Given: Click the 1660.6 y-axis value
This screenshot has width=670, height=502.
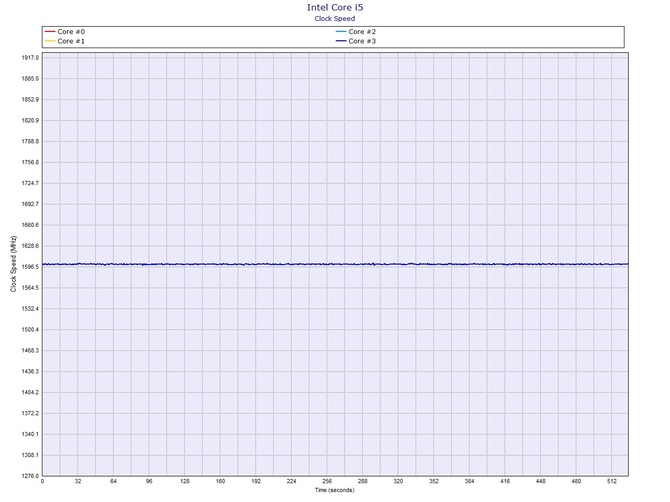Looking at the screenshot, I should tap(30, 225).
